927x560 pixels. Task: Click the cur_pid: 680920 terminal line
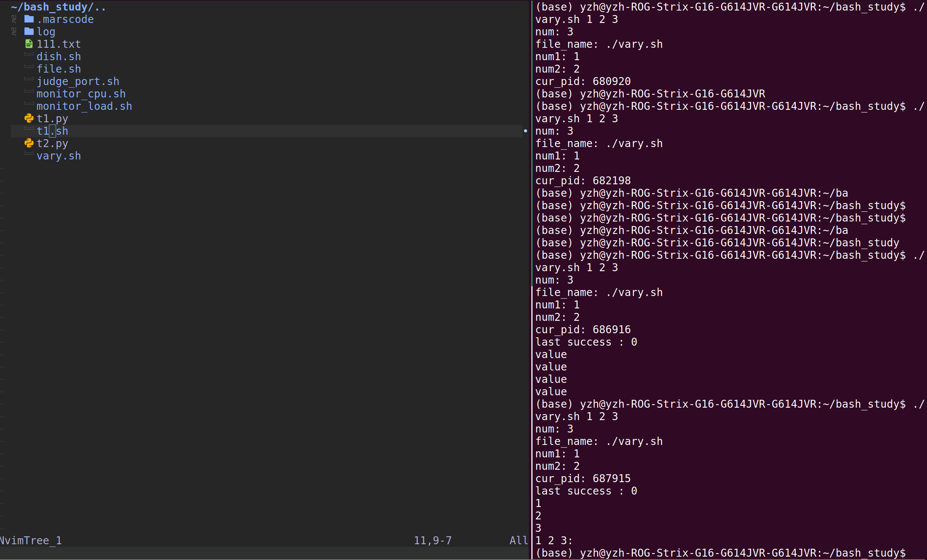[583, 81]
